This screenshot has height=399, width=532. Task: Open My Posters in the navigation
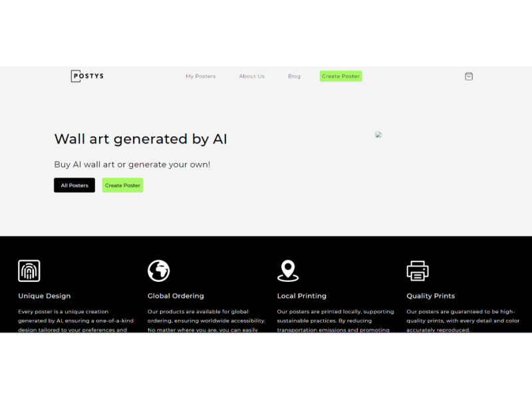click(x=200, y=76)
